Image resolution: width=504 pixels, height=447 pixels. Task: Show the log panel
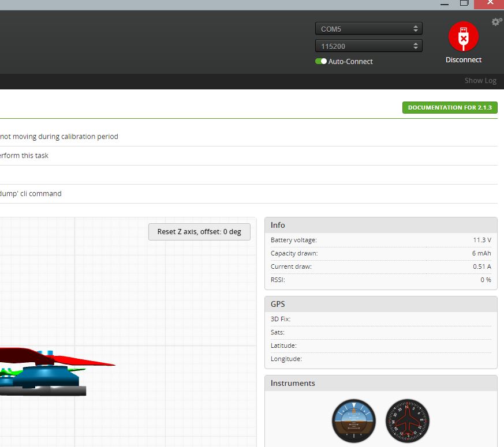click(x=480, y=81)
